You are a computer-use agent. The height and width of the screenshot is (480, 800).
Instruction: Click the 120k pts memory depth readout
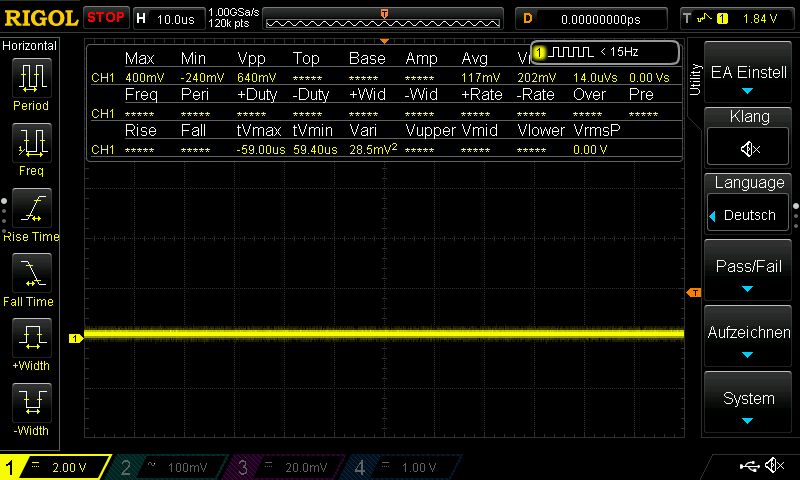click(x=229, y=23)
